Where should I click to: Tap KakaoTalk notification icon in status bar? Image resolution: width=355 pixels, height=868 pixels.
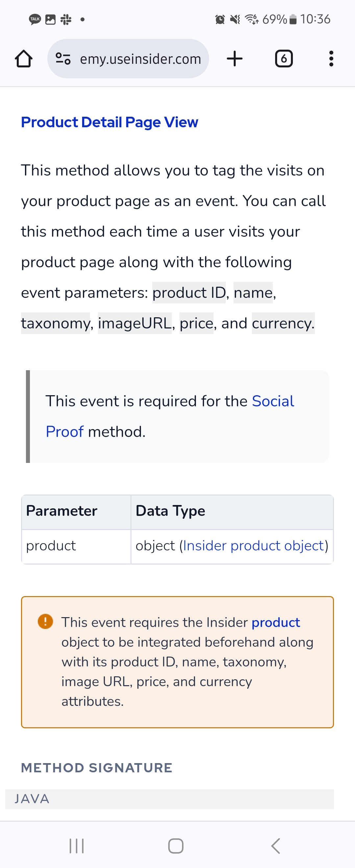click(35, 19)
